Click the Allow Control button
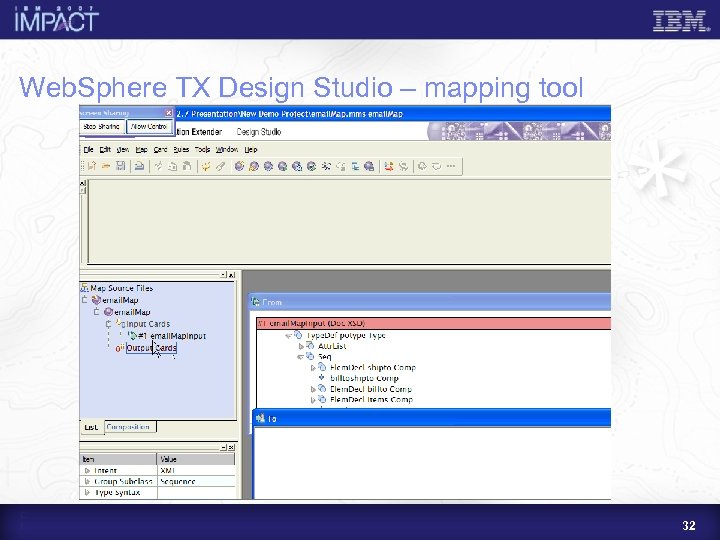The height and width of the screenshot is (540, 720). [149, 126]
